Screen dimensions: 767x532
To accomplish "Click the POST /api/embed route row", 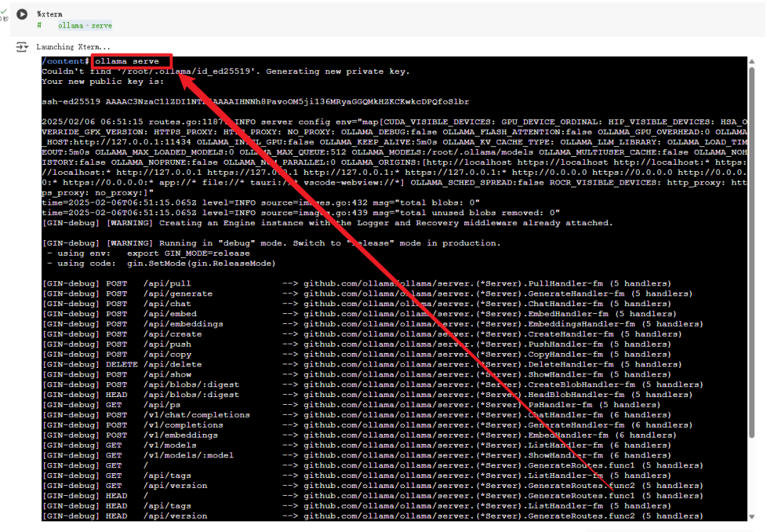I will click(359, 314).
